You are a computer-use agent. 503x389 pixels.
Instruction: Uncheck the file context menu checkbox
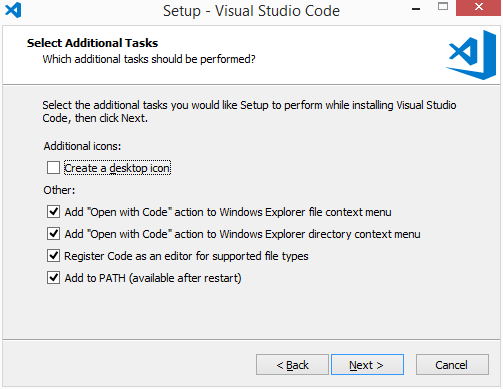(x=53, y=212)
